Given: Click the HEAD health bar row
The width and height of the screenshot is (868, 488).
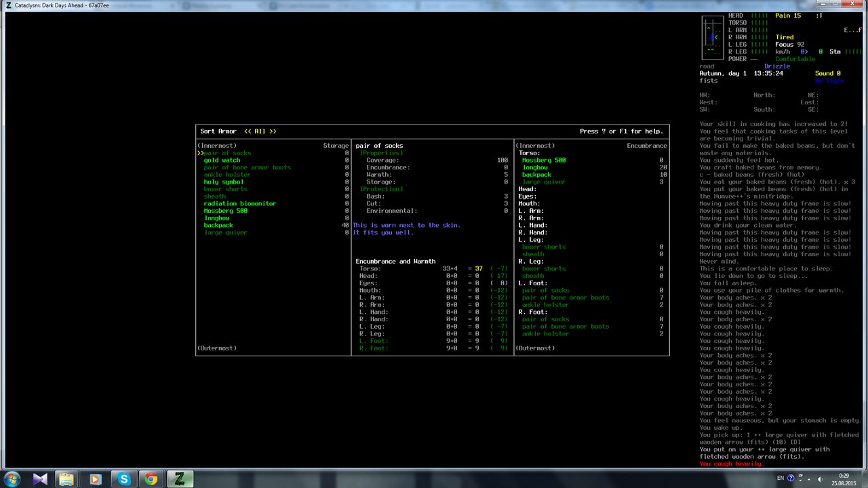Looking at the screenshot, I should click(748, 16).
